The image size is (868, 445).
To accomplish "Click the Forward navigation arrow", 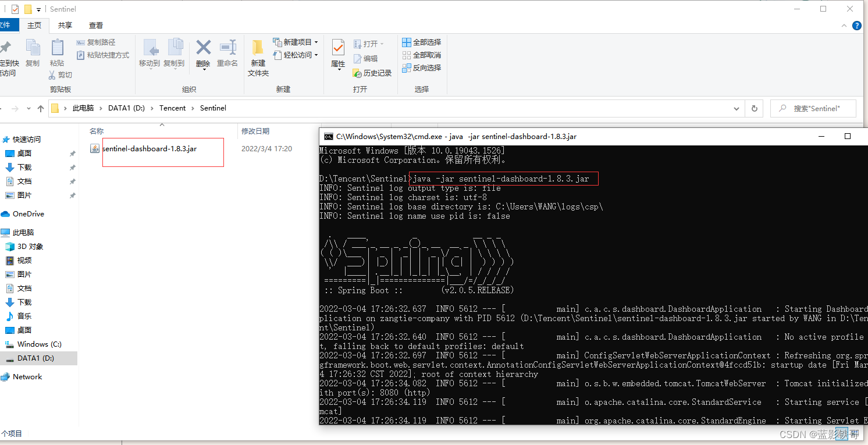I will pos(15,109).
